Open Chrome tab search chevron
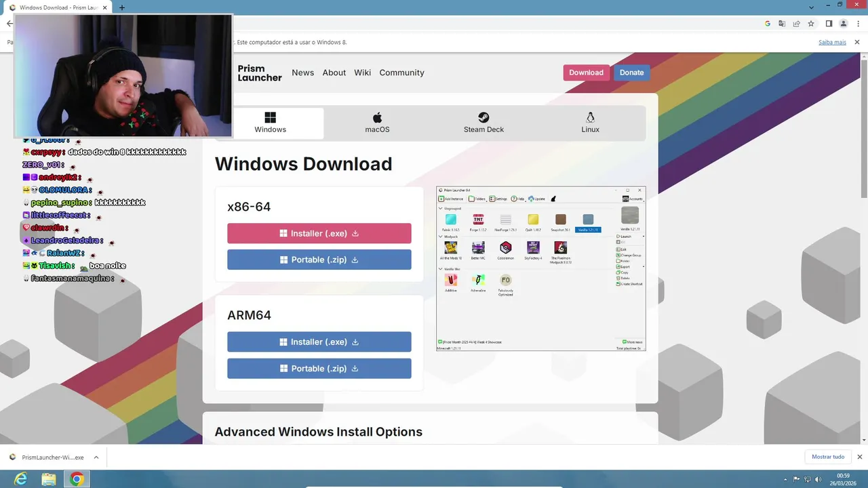Screen dimensions: 868x488 (812, 7)
